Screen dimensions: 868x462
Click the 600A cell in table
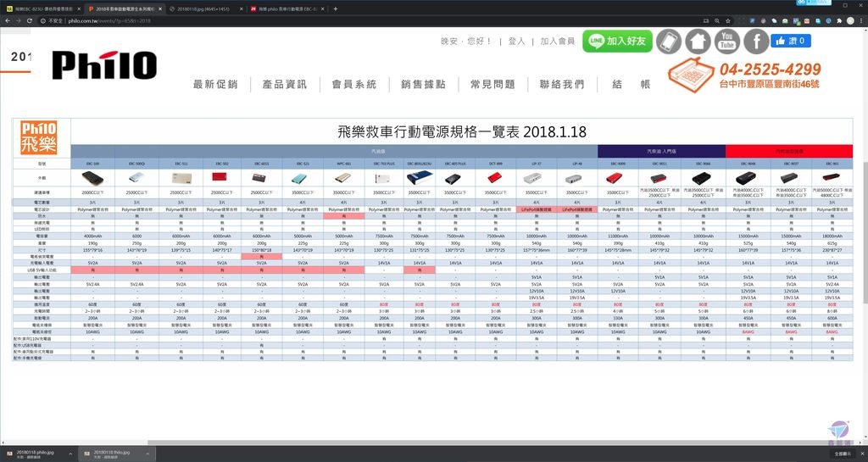pos(832,318)
